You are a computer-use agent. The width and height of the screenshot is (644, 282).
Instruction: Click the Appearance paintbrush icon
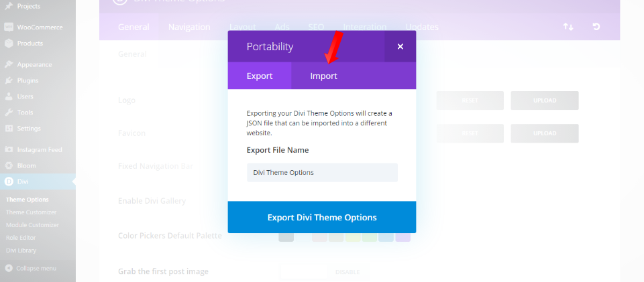[x=9, y=65]
